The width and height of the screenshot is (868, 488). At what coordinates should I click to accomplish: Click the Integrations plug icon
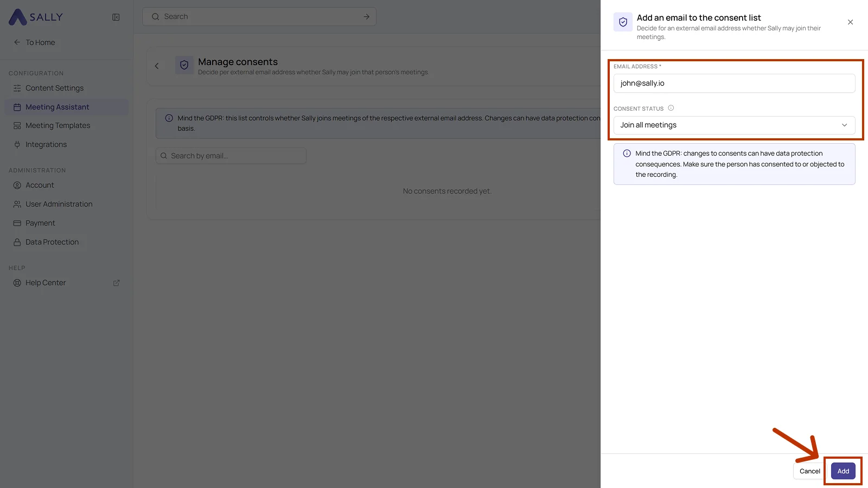(x=17, y=144)
